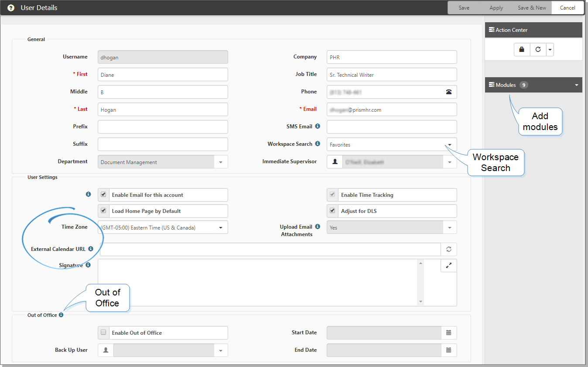The image size is (588, 367).
Task: Click the expand arrows icon beside Signature
Action: tap(448, 265)
